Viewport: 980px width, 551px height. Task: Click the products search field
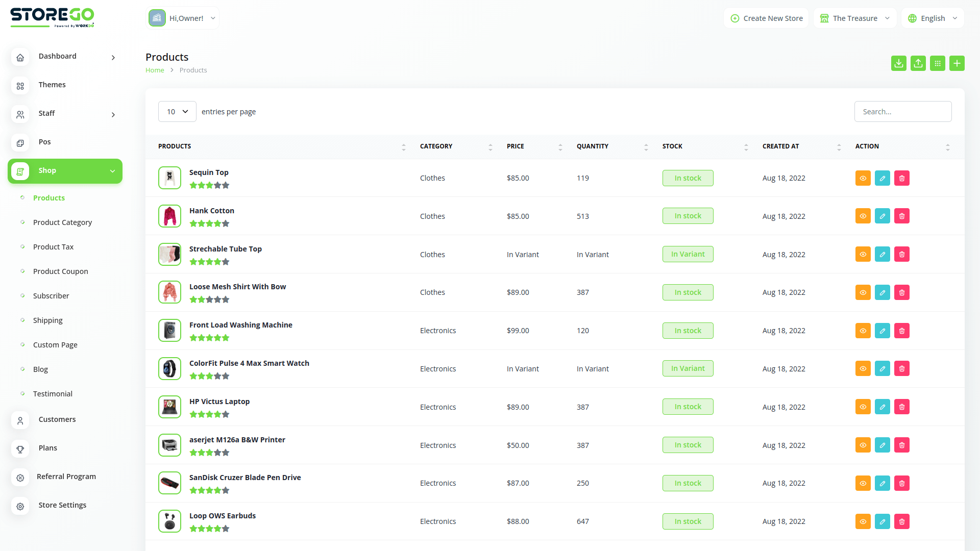tap(902, 112)
